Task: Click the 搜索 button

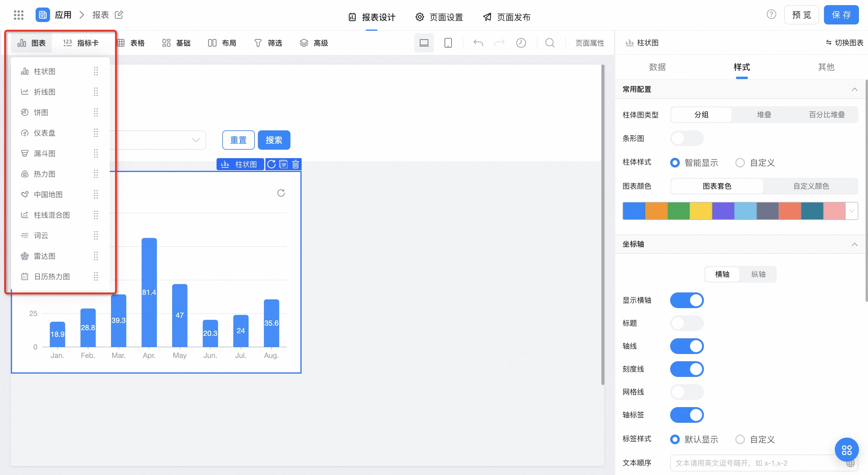Action: [274, 140]
